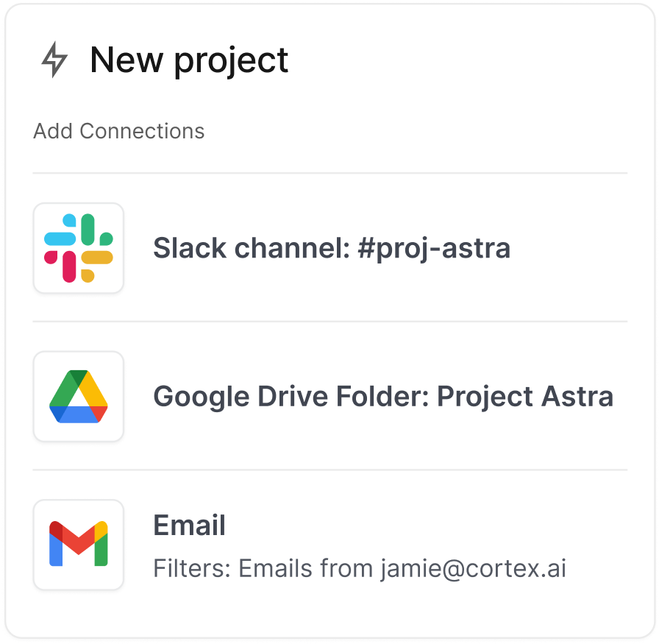
Task: Open the "Project Astra" folder name
Action: tap(525, 397)
